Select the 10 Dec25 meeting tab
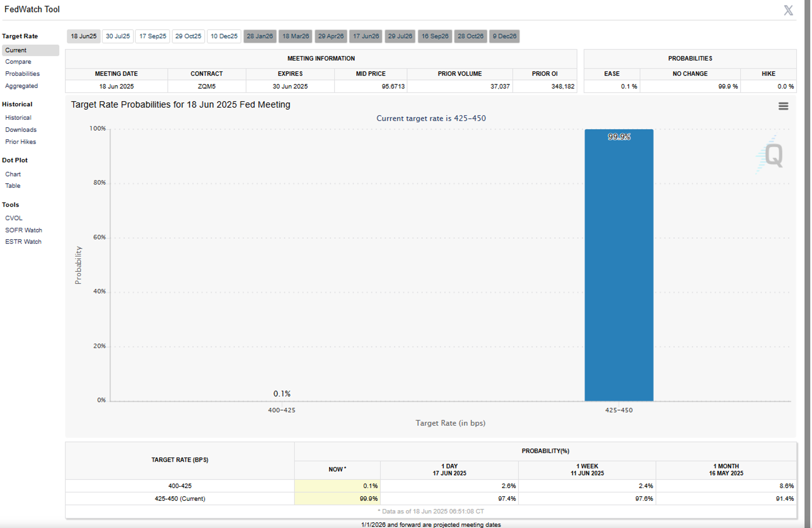Image resolution: width=812 pixels, height=528 pixels. tap(224, 36)
